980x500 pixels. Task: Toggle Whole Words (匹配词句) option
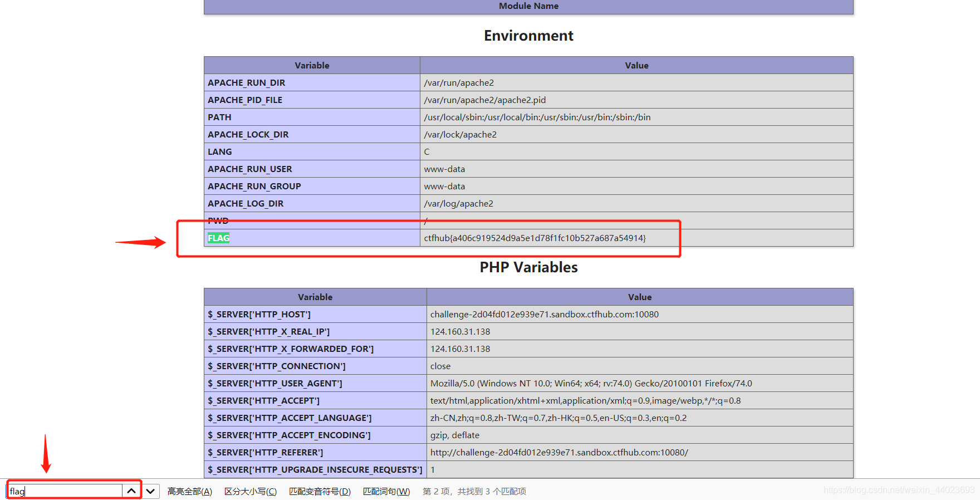[x=386, y=491]
